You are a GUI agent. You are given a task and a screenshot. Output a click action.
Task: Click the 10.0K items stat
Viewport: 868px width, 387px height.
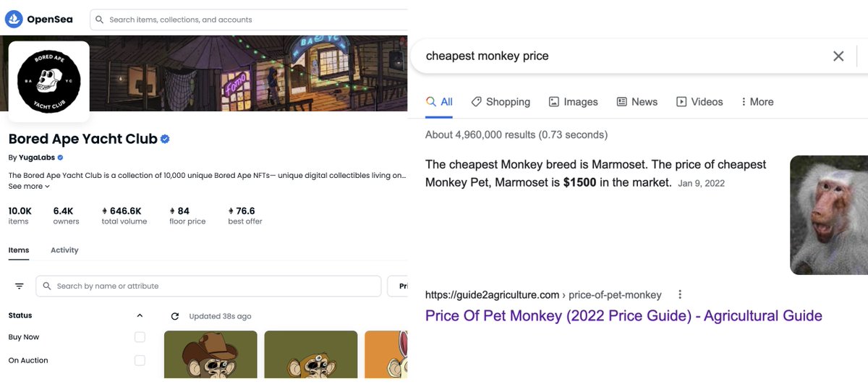(x=20, y=216)
